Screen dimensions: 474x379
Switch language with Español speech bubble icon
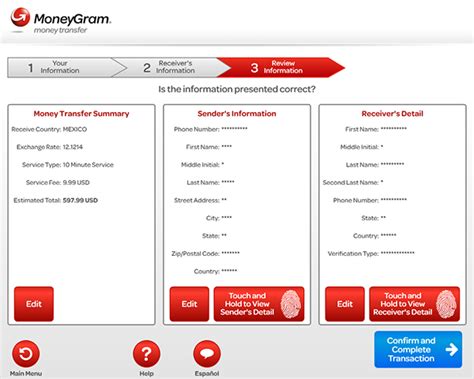tap(207, 354)
